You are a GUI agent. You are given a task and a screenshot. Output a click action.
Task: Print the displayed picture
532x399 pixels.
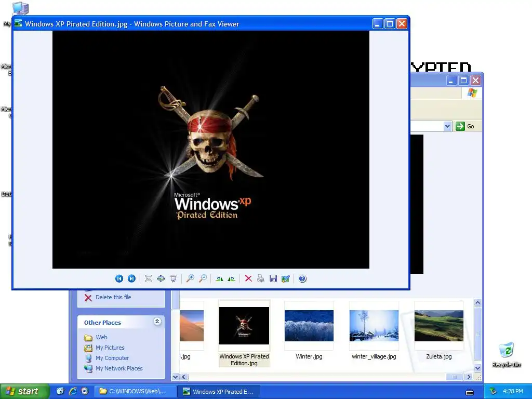click(261, 278)
